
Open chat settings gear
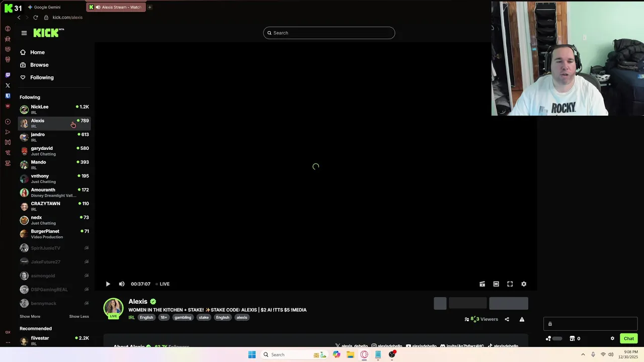pos(612,338)
